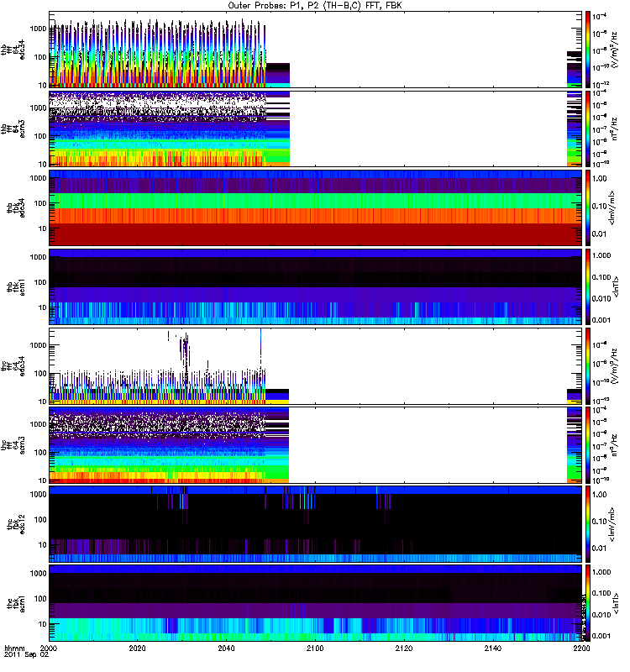Select the 'thb fff 64 scm3' y-axis label
This screenshot has width=630, height=672.
click(13, 129)
